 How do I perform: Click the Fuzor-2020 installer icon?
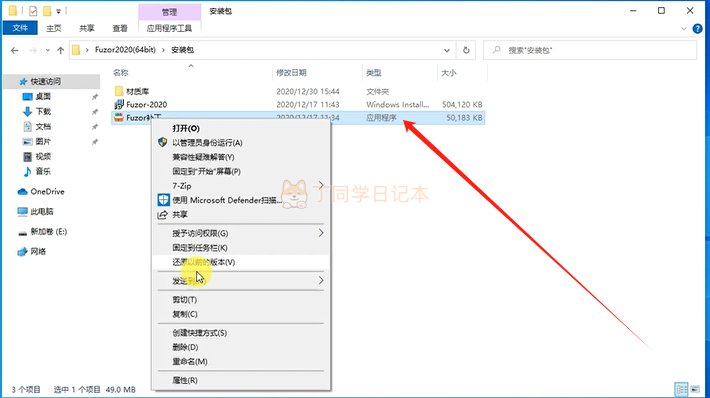pyautogui.click(x=119, y=105)
